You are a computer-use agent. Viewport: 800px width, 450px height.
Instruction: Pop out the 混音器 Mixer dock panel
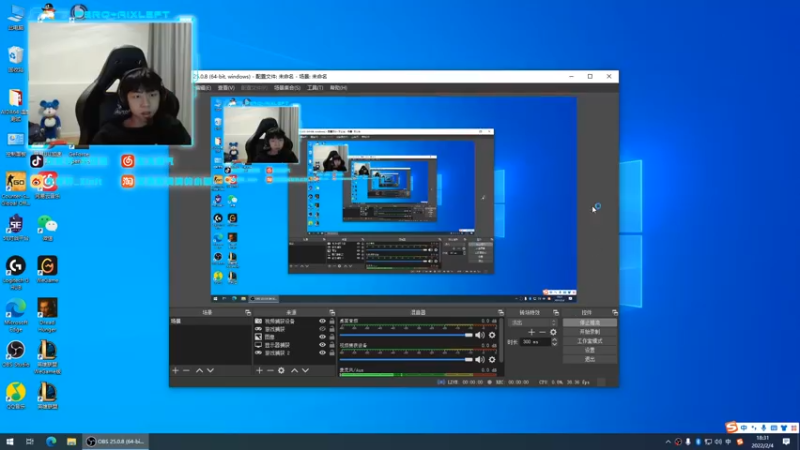click(501, 312)
